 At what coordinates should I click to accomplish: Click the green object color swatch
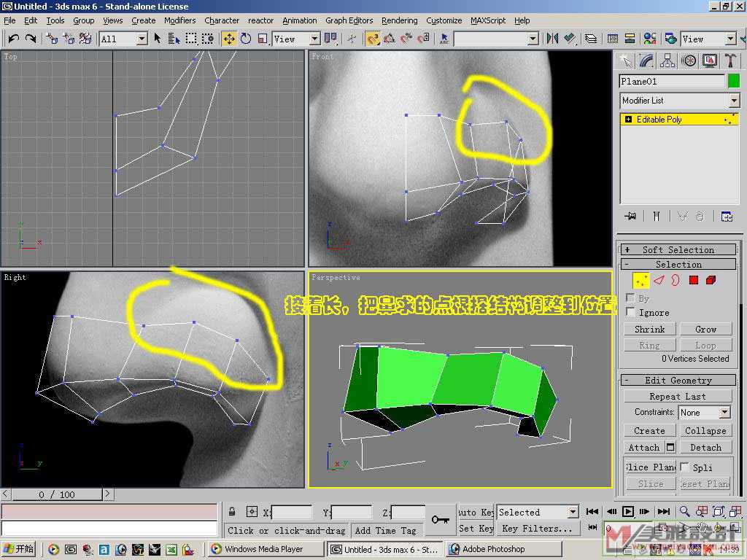pyautogui.click(x=733, y=81)
